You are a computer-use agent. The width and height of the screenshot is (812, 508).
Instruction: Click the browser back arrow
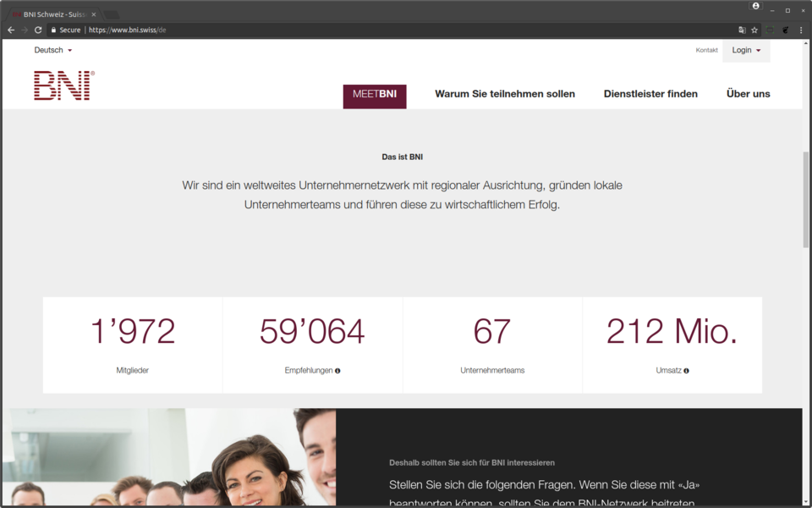(x=11, y=30)
